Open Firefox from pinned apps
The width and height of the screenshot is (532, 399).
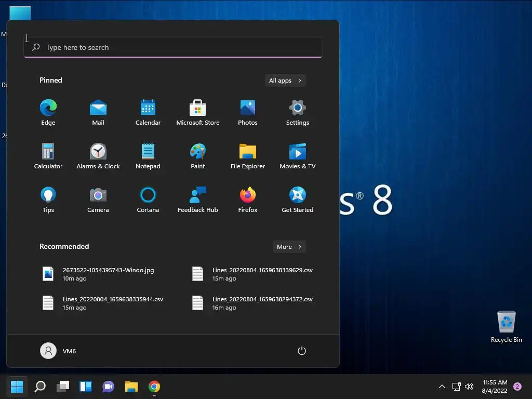(x=248, y=200)
